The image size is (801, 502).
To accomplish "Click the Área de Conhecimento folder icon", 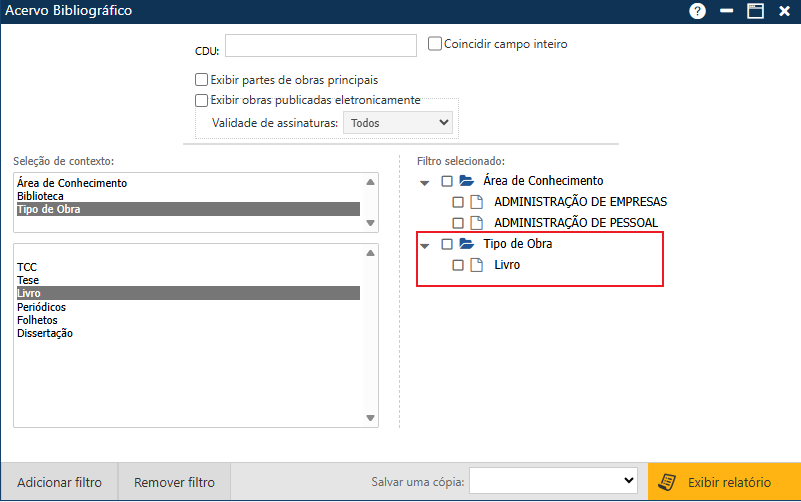I will [466, 181].
